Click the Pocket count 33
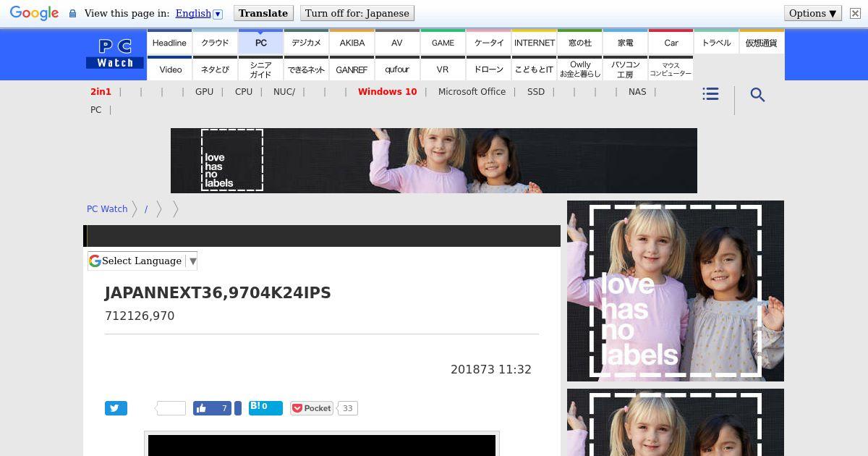Image resolution: width=868 pixels, height=456 pixels. click(347, 408)
